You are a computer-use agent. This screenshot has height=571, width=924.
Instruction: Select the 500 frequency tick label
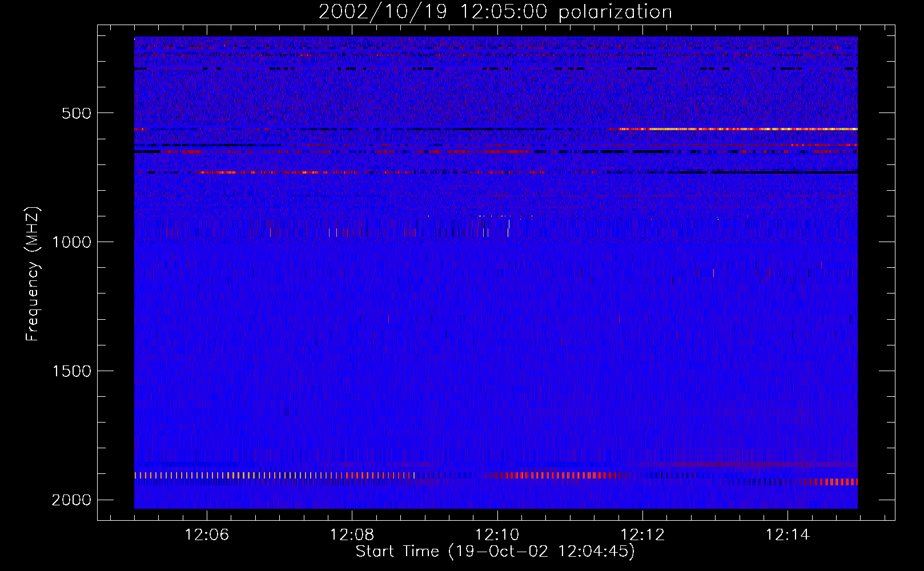[x=77, y=113]
